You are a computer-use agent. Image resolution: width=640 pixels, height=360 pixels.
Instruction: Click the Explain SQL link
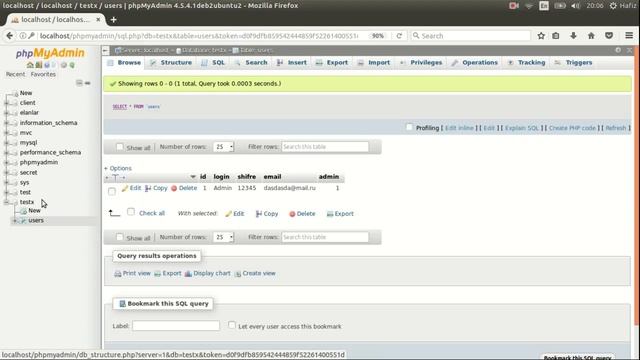pyautogui.click(x=522, y=128)
